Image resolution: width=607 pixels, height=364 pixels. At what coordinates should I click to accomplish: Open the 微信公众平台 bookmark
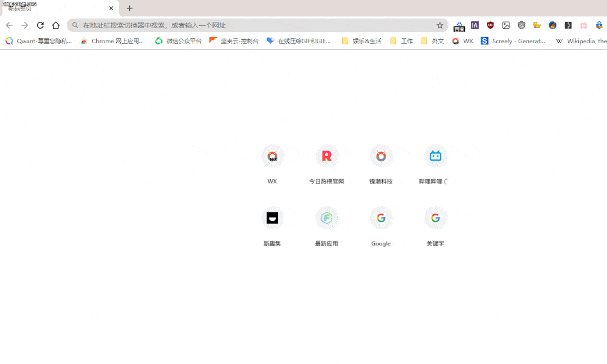coord(178,41)
